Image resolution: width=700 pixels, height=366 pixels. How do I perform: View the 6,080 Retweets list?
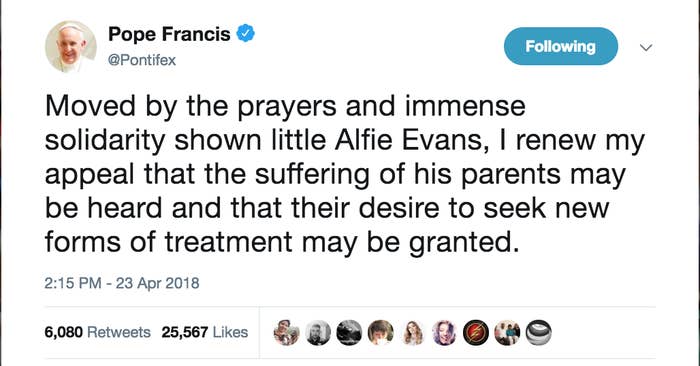tap(97, 332)
